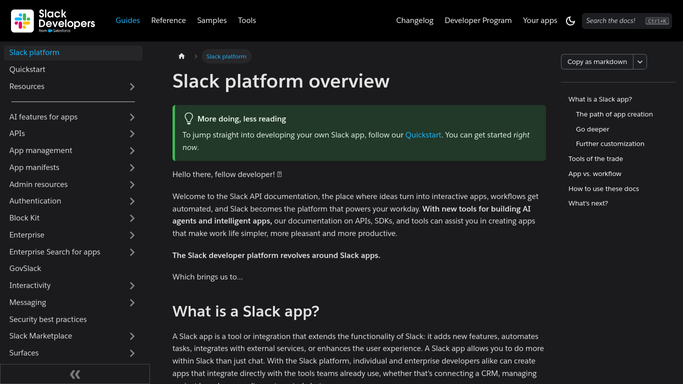Click the Slack Developers logo
683x384 pixels.
(x=53, y=20)
